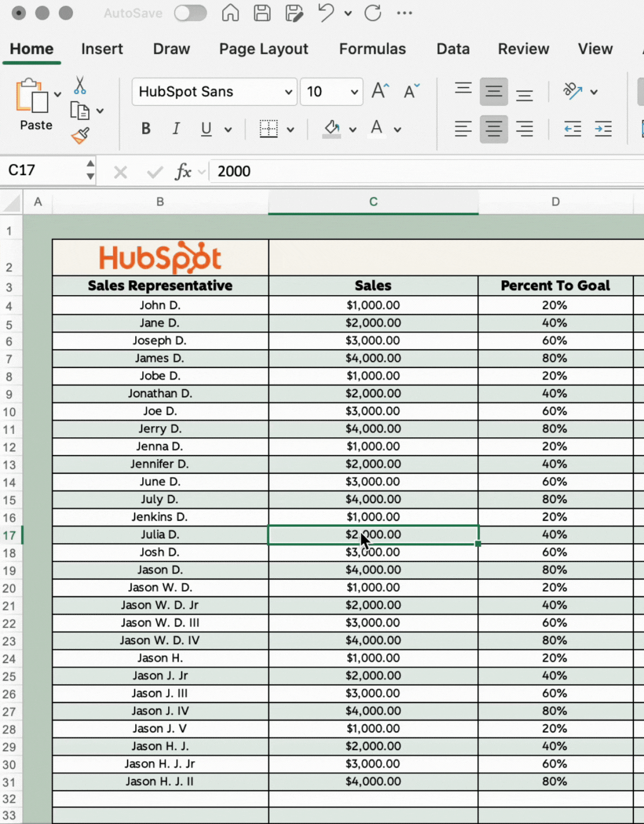This screenshot has width=644, height=824.
Task: Apply the Fill Color paint bucket
Action: tap(332, 129)
